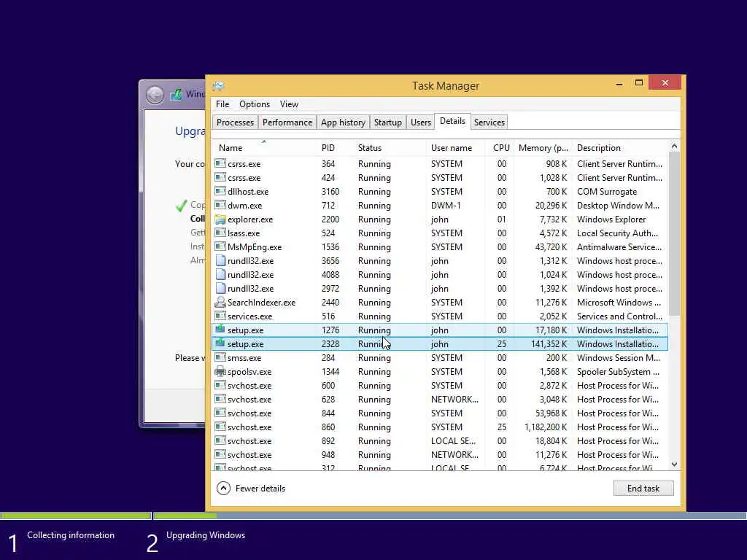747x560 pixels.
Task: Open the Options menu
Action: 255,104
